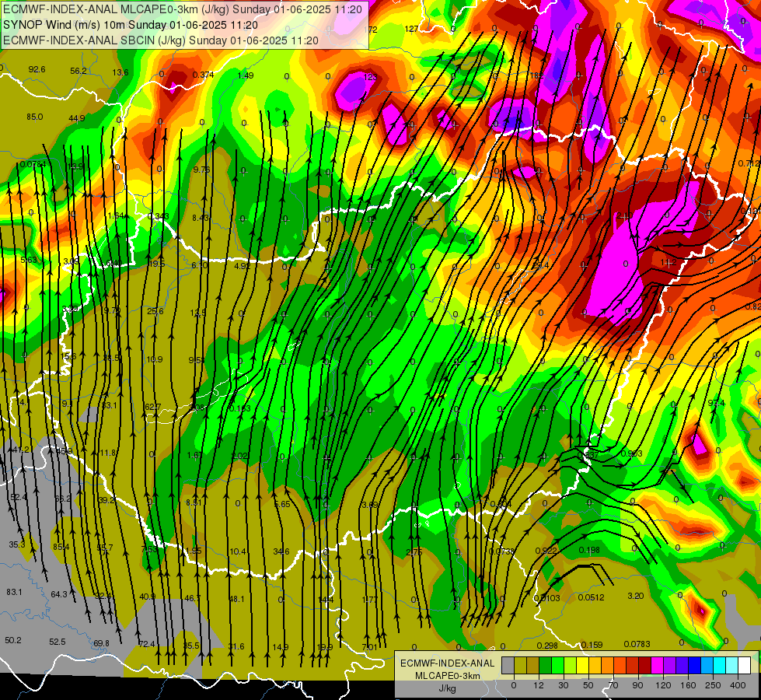This screenshot has height=700, width=761.
Task: Click the legend title ECMWF-INDEX-ANAL
Action: coord(447,663)
